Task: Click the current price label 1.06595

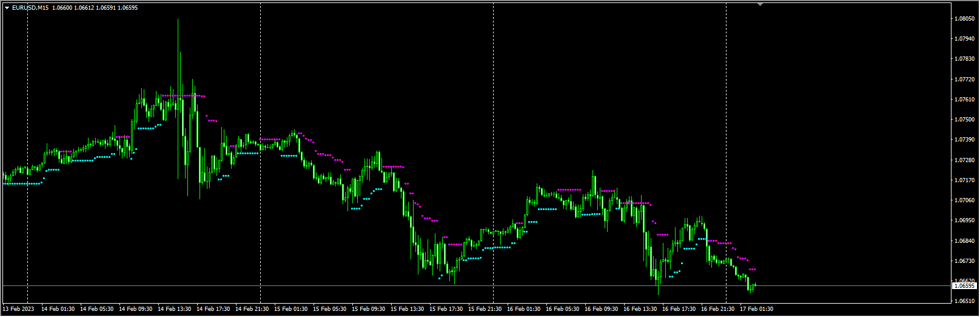Action: click(964, 285)
